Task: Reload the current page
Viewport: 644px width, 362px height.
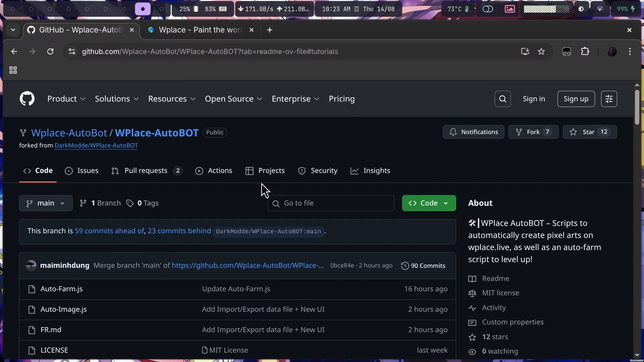Action: [50, 51]
